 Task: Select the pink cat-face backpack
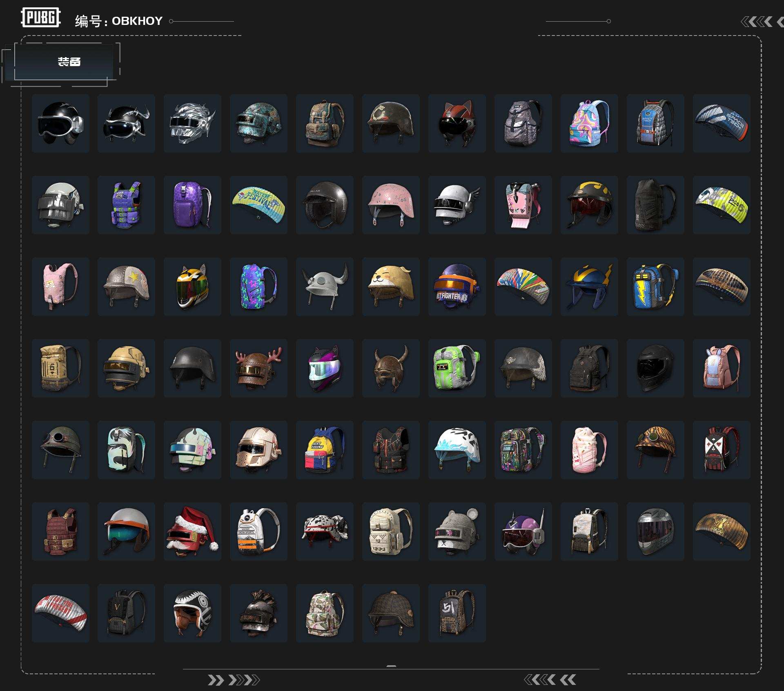click(60, 287)
